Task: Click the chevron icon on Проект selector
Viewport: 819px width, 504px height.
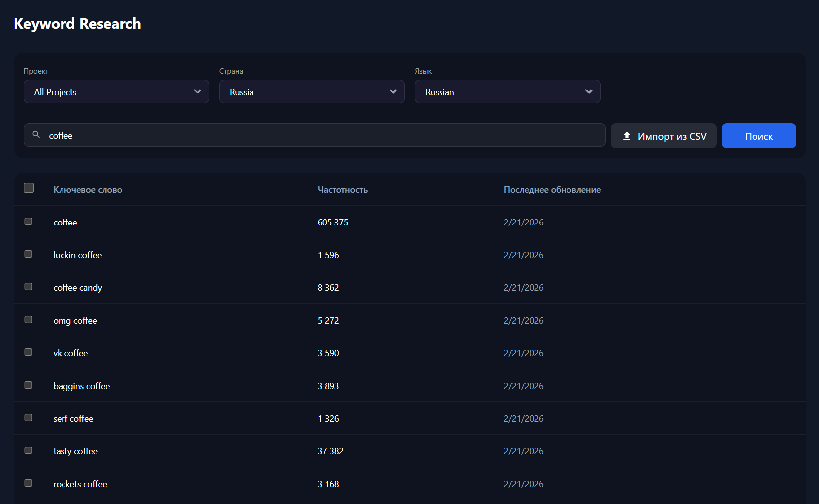Action: (197, 91)
